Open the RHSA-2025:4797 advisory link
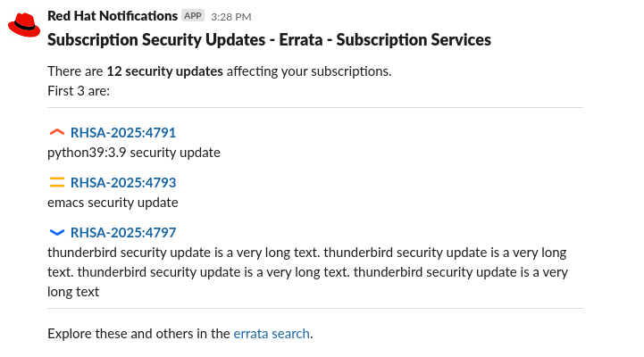644x357 pixels. [123, 233]
